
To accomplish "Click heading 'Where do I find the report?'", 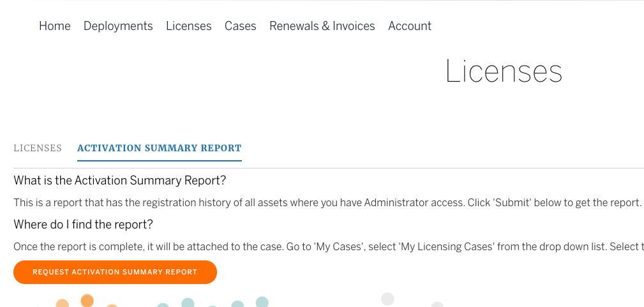I will (83, 225).
